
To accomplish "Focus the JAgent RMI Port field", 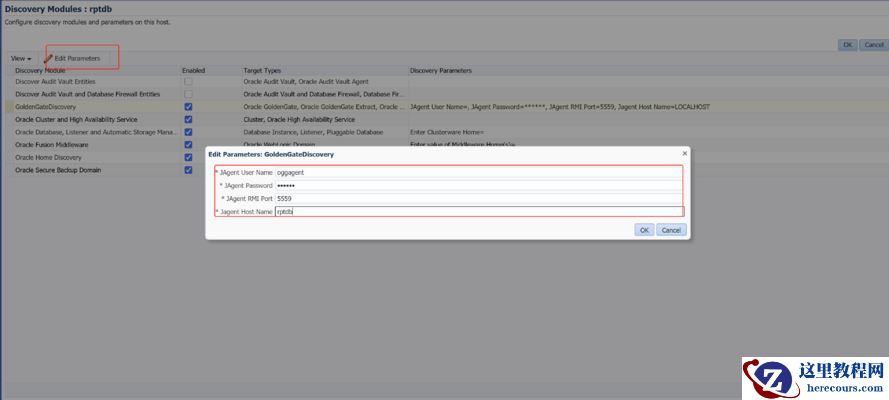I will pos(479,198).
